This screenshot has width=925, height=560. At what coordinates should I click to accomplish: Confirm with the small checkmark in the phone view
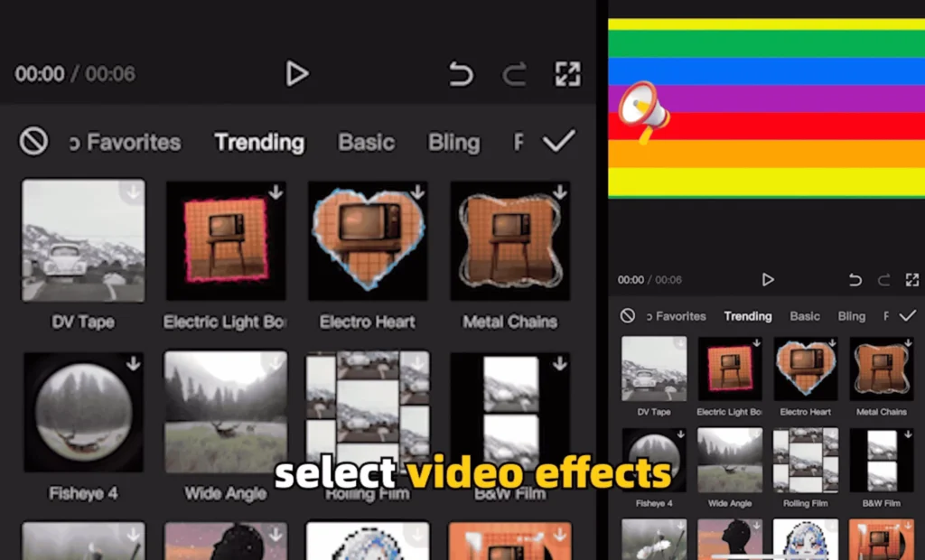click(907, 316)
